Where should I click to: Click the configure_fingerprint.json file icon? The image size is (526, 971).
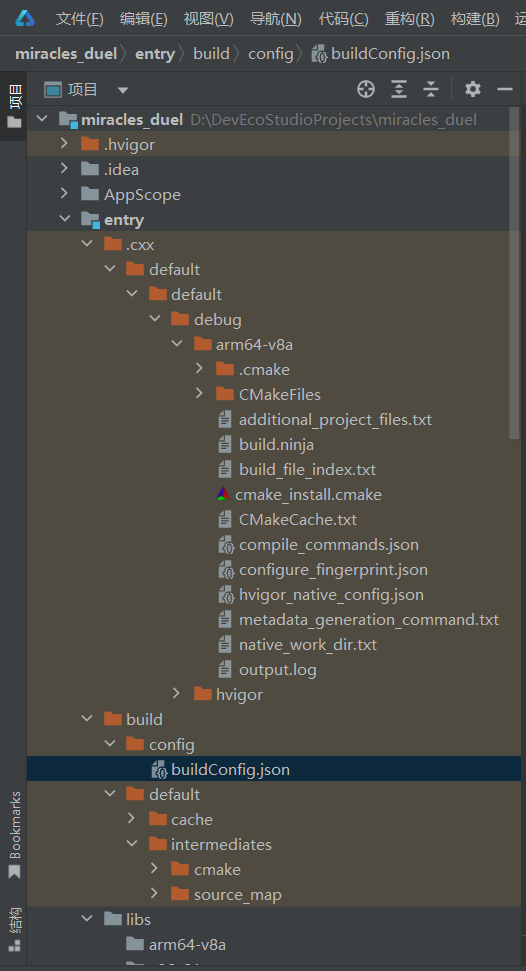point(226,570)
